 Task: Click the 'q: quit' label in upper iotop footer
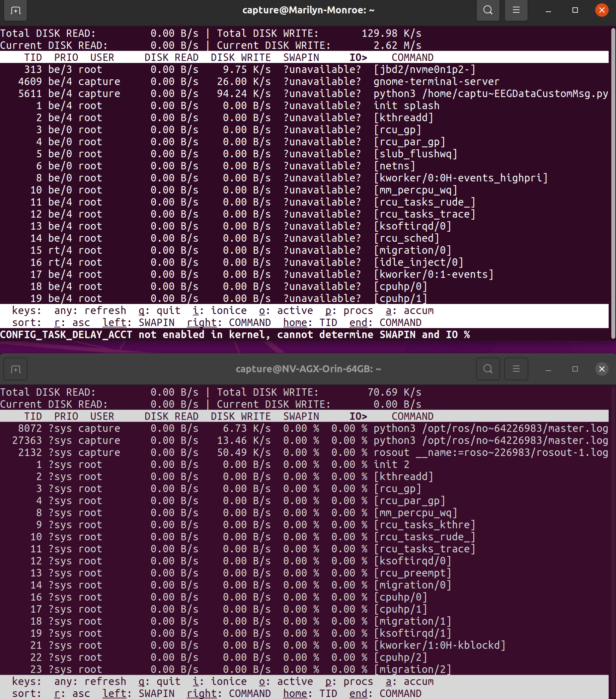coord(159,311)
